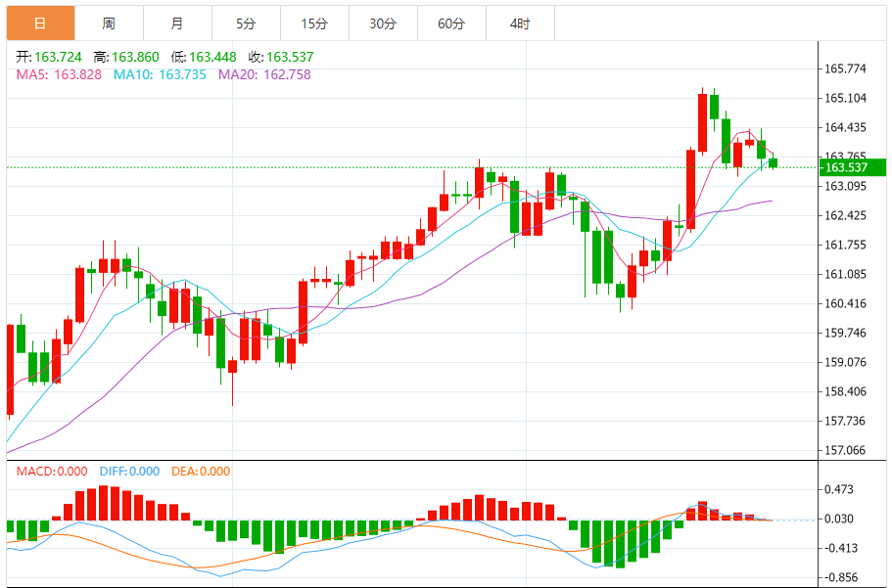Click the 低:163.448 low price value
This screenshot has height=588, width=892.
pos(204,57)
